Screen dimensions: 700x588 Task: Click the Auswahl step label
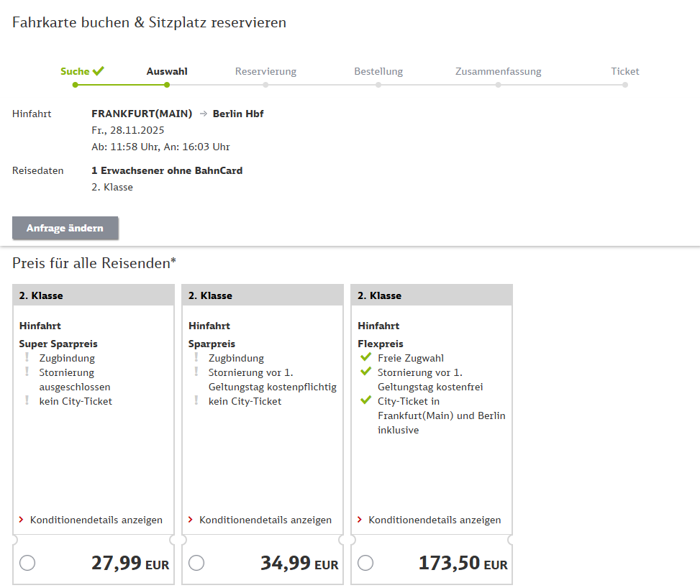click(167, 71)
